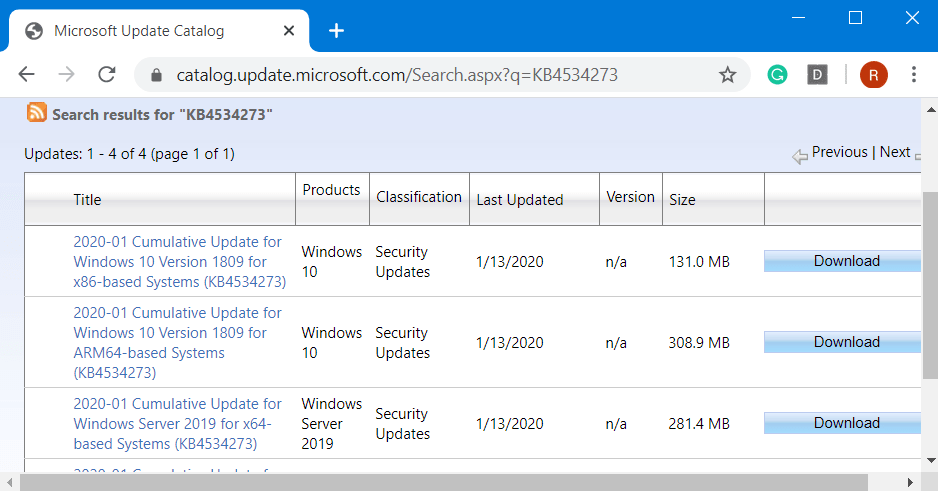Image resolution: width=938 pixels, height=491 pixels.
Task: Open Chrome three-dot menu
Action: tap(913, 75)
